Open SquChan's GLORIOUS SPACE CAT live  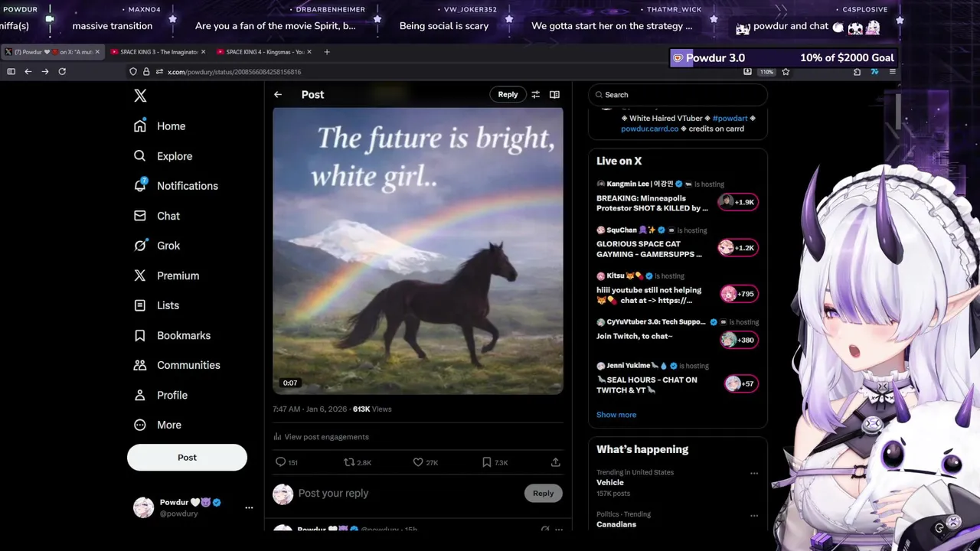coord(649,249)
